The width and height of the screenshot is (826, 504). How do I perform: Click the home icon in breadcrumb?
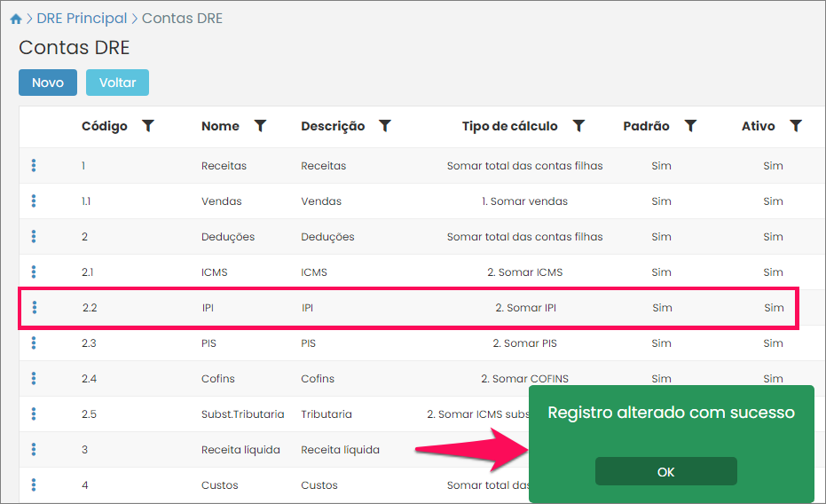coord(15,19)
